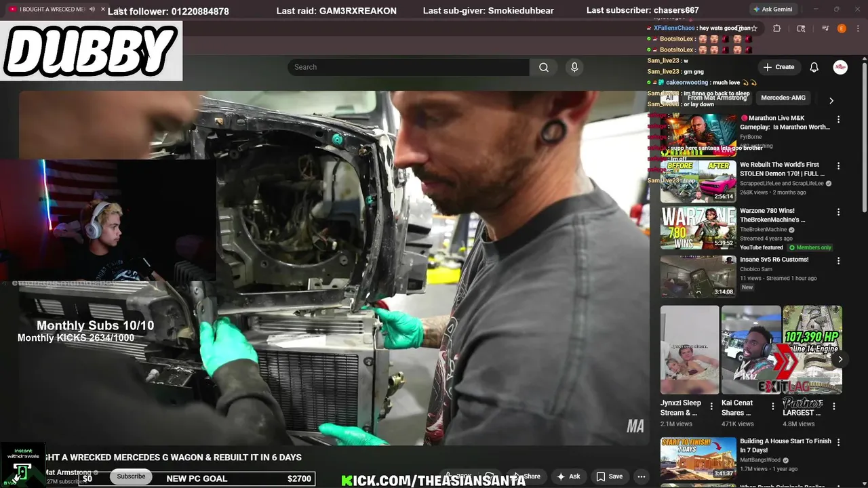Open options for the Marathon Live M&K video
This screenshot has width=868, height=488.
pyautogui.click(x=838, y=119)
